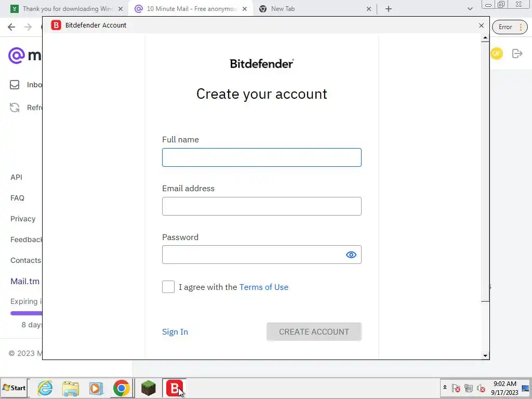Open the Privacy link in sidebar

pos(23,219)
